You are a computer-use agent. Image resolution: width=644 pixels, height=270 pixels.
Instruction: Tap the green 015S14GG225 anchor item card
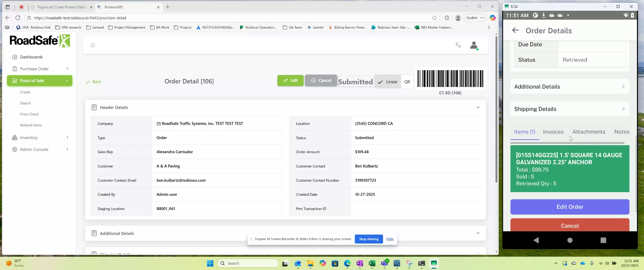pyautogui.click(x=570, y=169)
